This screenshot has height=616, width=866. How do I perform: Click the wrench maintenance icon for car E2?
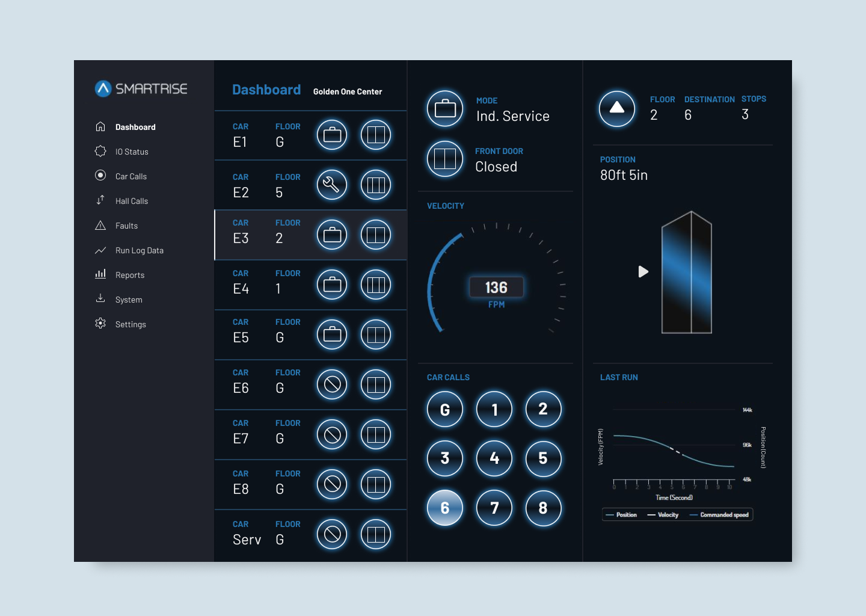(332, 185)
